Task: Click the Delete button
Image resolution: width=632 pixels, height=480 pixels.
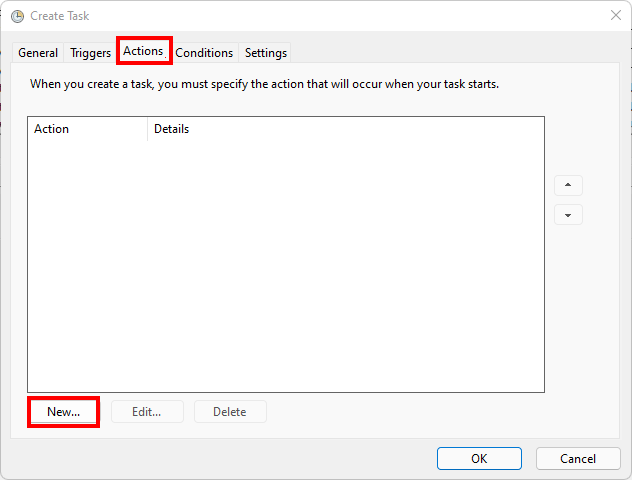Action: pyautogui.click(x=230, y=412)
